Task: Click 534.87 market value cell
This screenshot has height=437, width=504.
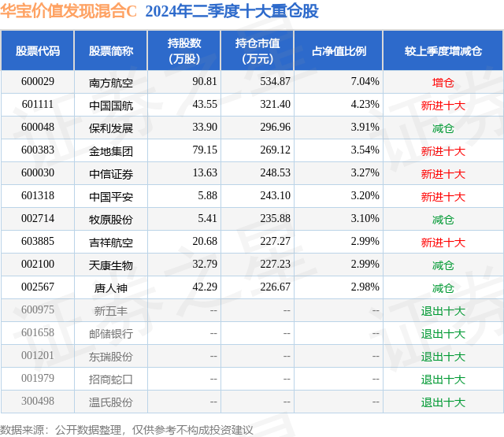Action: (275, 82)
